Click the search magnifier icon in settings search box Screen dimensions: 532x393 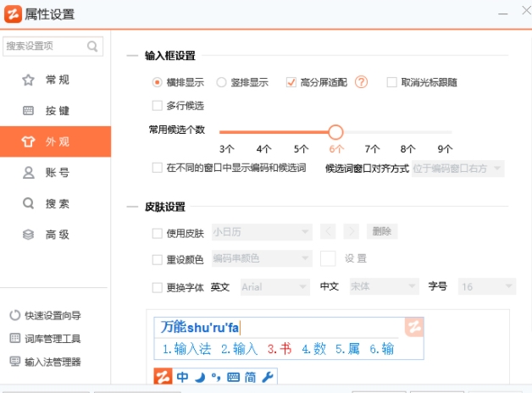coord(92,46)
